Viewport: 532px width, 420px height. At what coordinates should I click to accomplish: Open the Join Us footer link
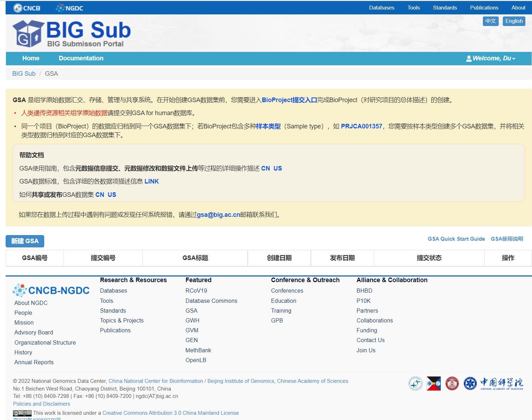click(366, 350)
